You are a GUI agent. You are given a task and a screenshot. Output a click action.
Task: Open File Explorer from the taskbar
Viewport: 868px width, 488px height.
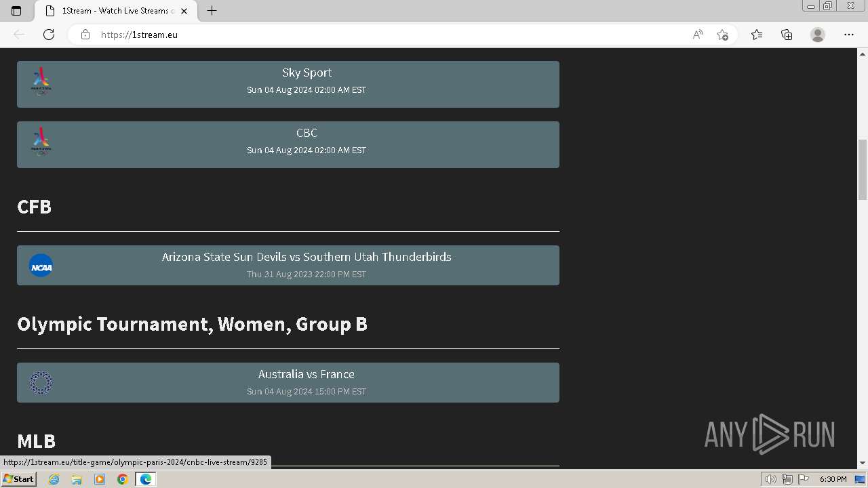(77, 479)
